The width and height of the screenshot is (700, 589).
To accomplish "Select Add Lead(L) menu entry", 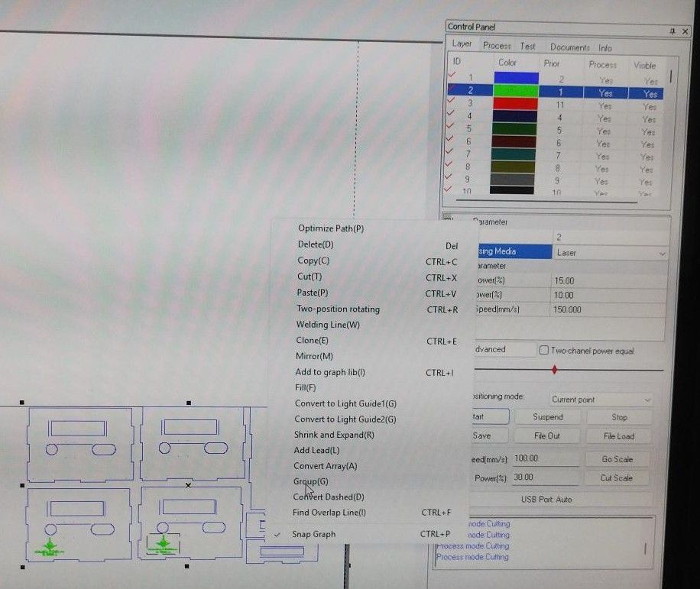I will pyautogui.click(x=316, y=450).
